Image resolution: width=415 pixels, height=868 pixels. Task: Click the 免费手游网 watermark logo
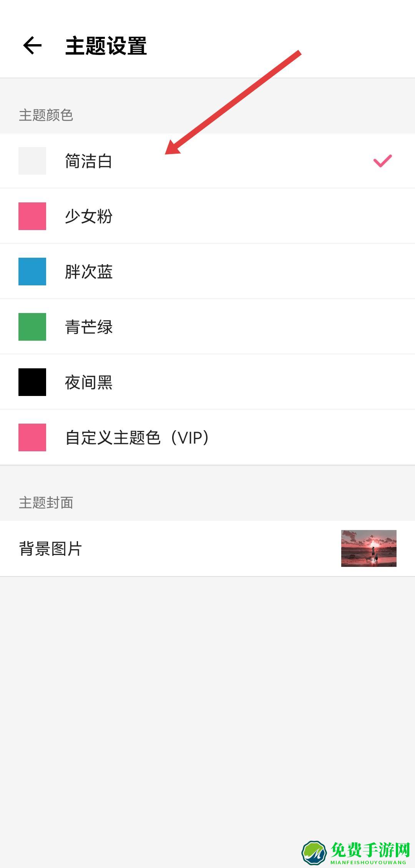click(x=356, y=852)
